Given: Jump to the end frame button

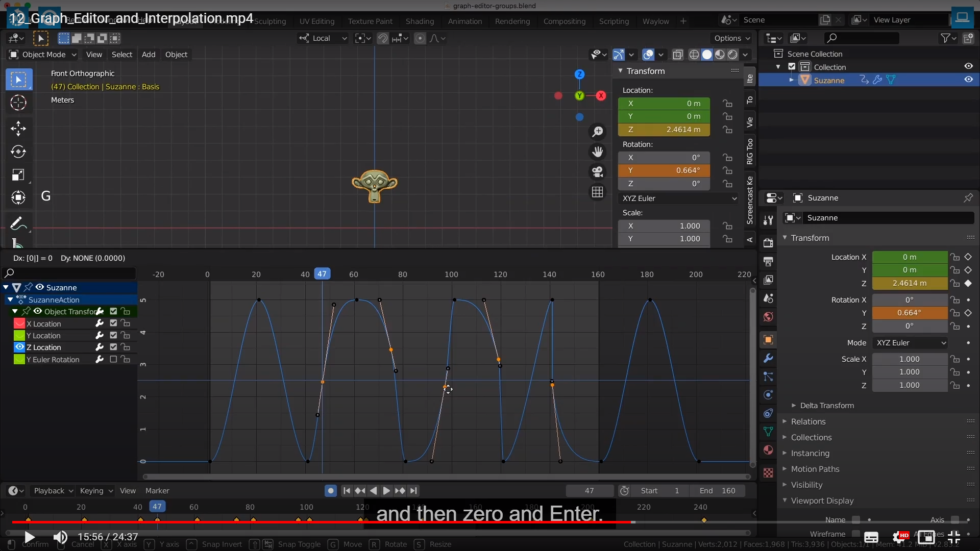Looking at the screenshot, I should coord(414,491).
